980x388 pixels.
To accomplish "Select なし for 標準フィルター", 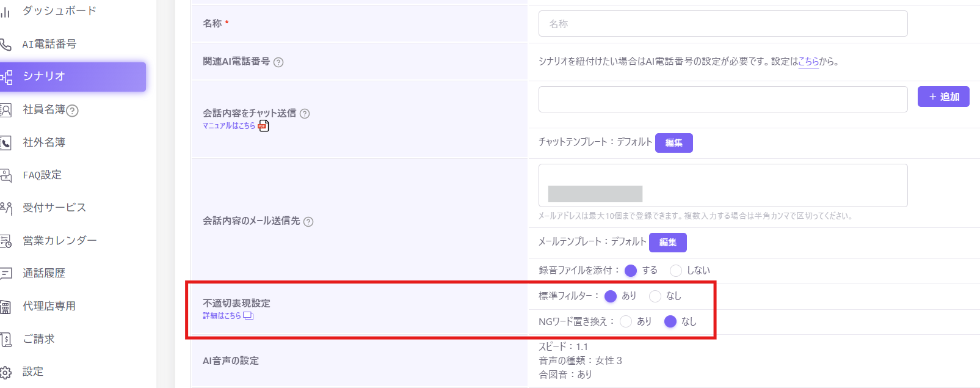I will point(655,296).
